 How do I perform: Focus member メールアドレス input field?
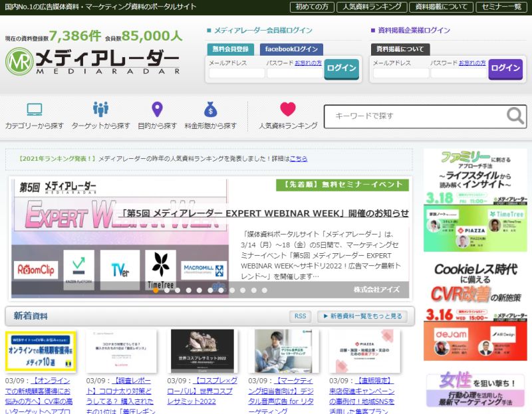(237, 73)
